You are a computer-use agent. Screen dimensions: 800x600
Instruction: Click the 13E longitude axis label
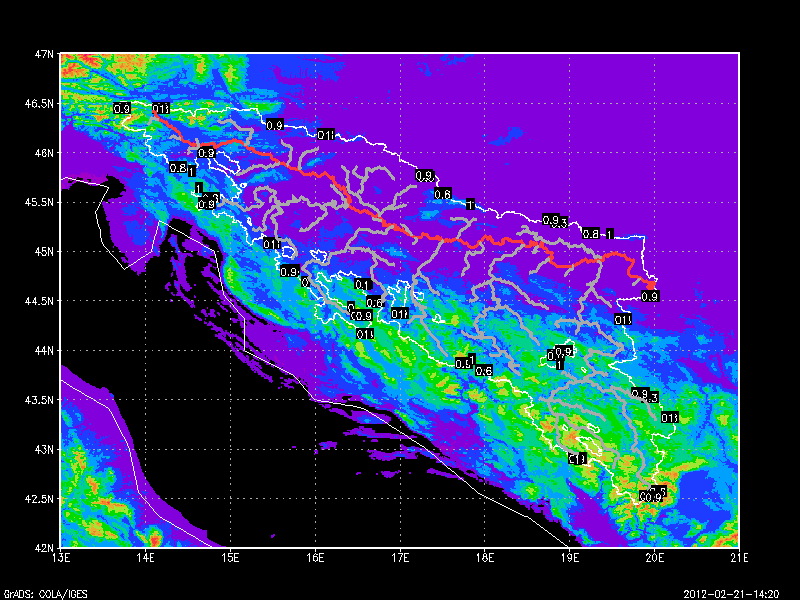61,558
